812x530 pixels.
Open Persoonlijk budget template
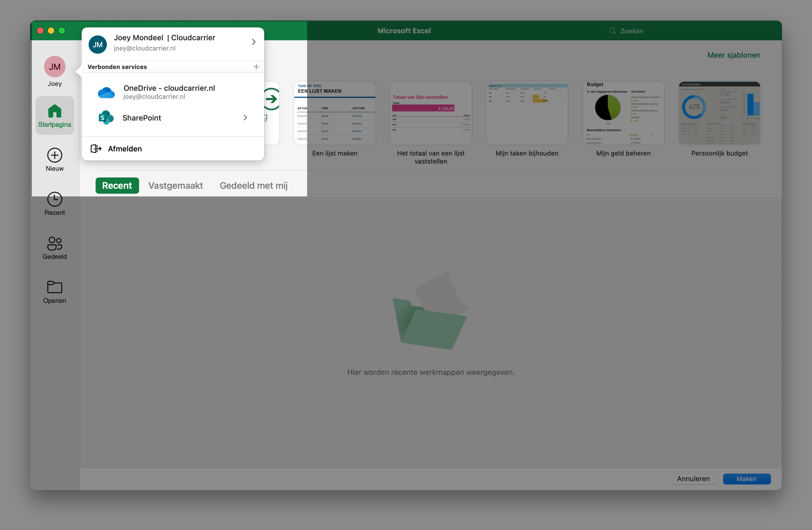pos(719,113)
